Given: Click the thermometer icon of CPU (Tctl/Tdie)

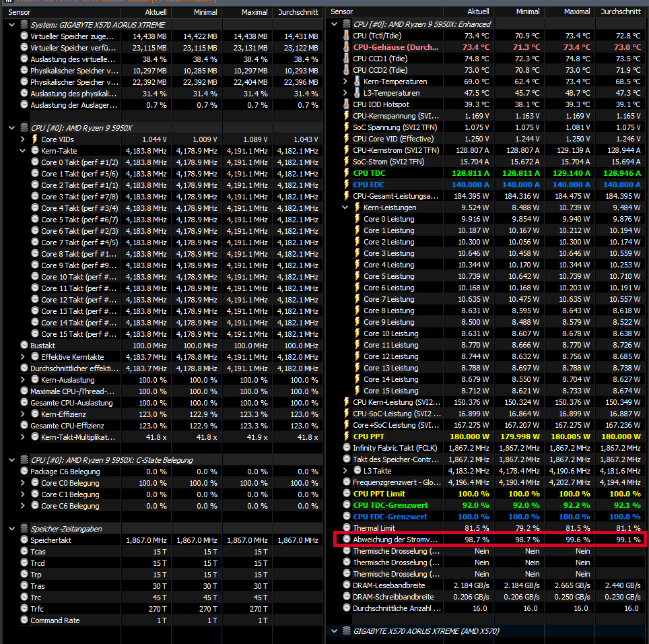Looking at the screenshot, I should pyautogui.click(x=347, y=36).
